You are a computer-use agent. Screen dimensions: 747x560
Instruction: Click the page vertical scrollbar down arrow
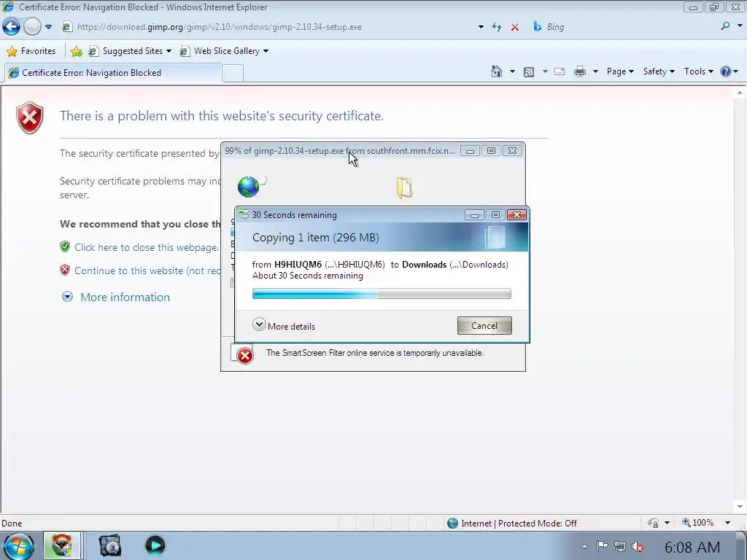[740, 507]
